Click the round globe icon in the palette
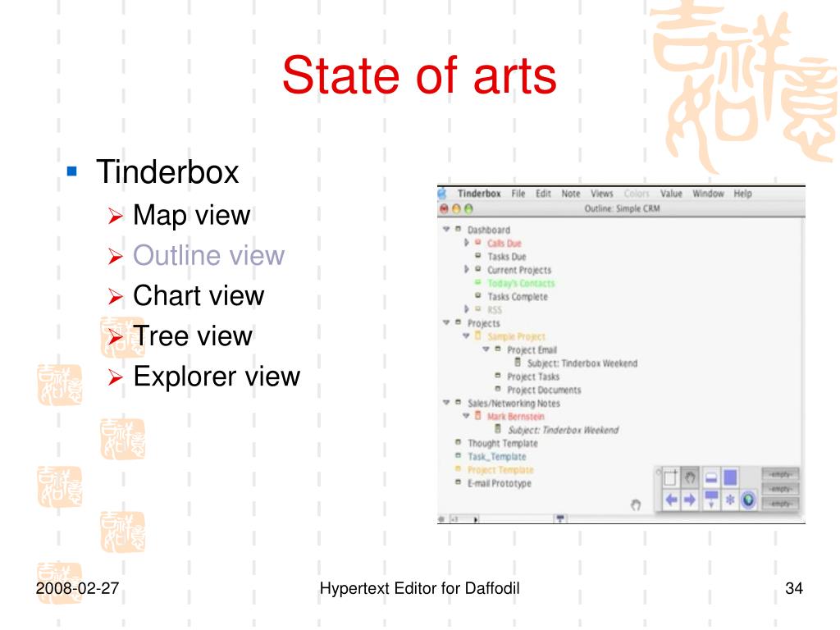 click(x=748, y=500)
